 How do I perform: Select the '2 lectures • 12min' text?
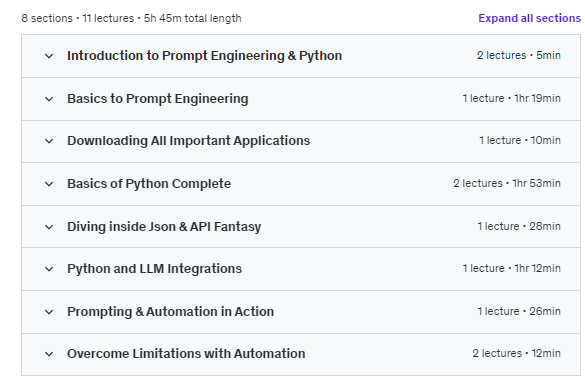coord(516,353)
